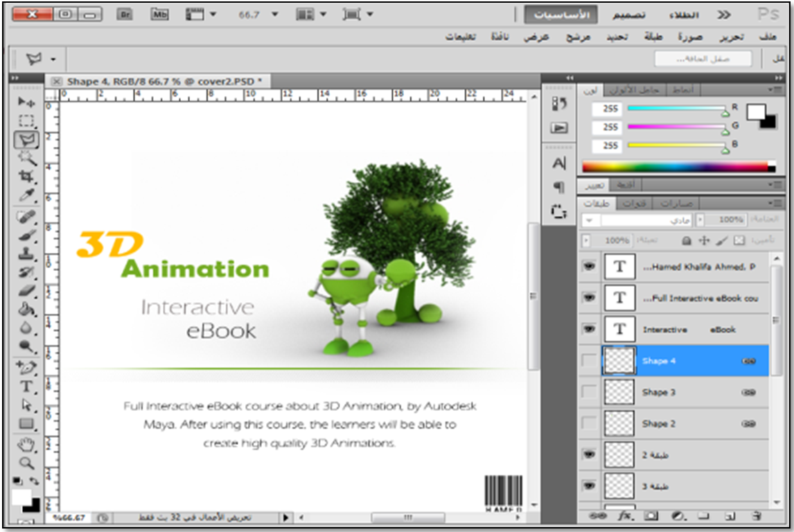794x532 pixels.
Task: Select the Rectangular Marquee tool
Action: point(26,121)
